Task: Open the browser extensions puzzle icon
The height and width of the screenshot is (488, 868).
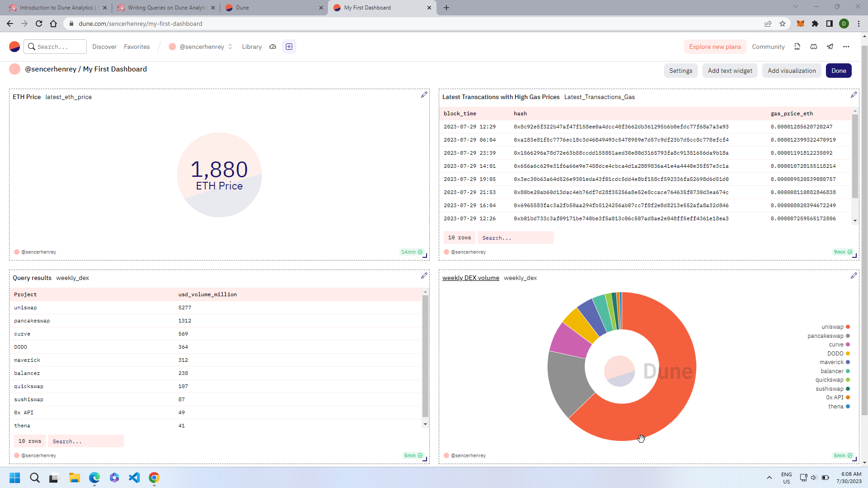Action: (x=815, y=24)
